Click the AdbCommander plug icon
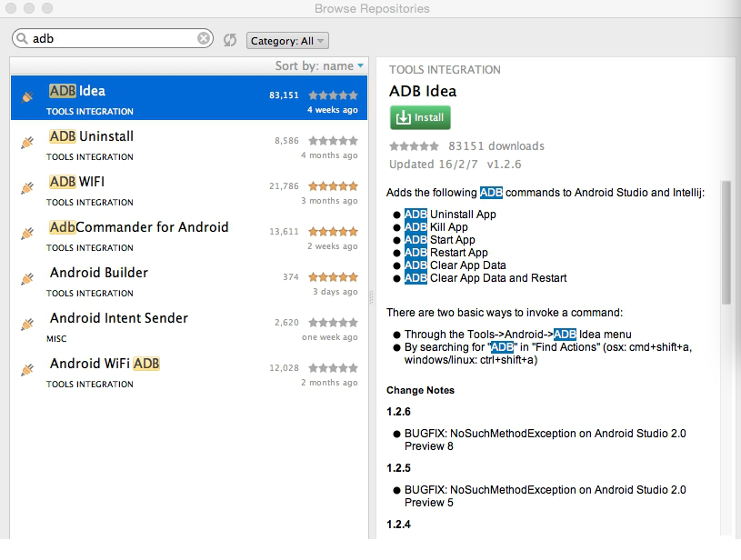The image size is (741, 560). pyautogui.click(x=27, y=233)
